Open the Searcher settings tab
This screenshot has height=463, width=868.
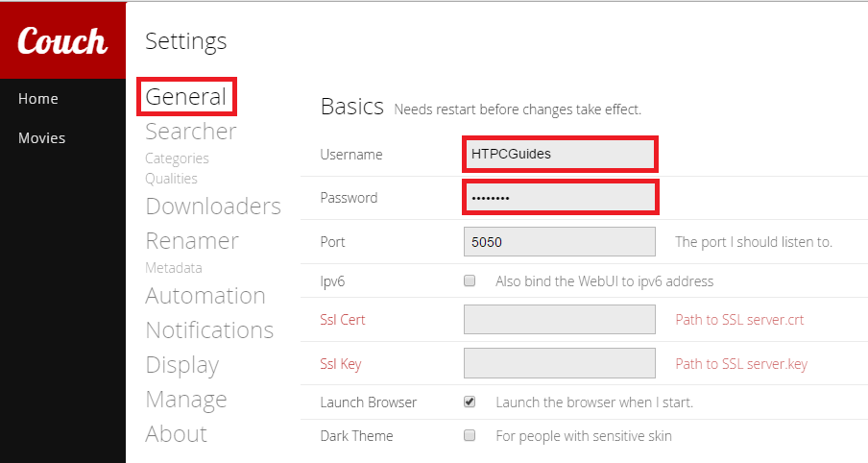pos(190,131)
